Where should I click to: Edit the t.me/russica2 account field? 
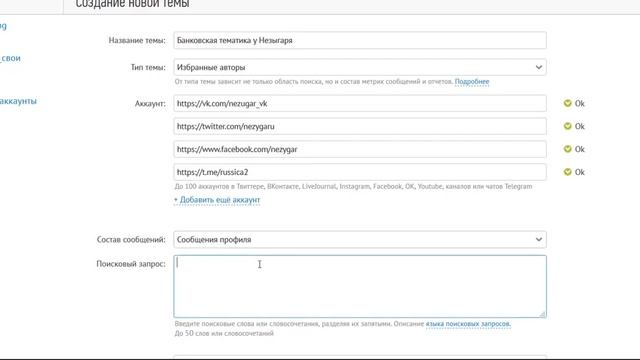360,172
